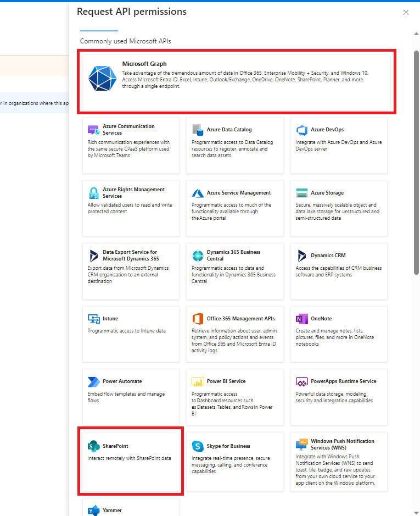
Task: Click the Azure Rights Management lock icon
Action: pos(94,193)
